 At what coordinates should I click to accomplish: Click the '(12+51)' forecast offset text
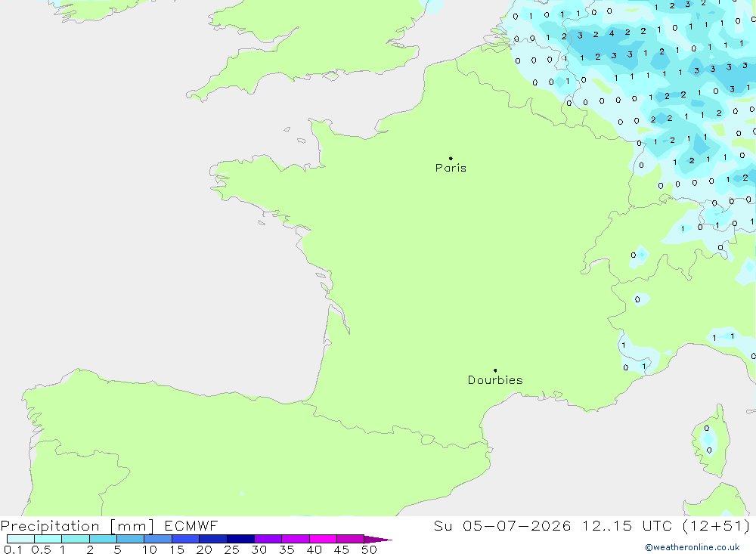[717, 525]
